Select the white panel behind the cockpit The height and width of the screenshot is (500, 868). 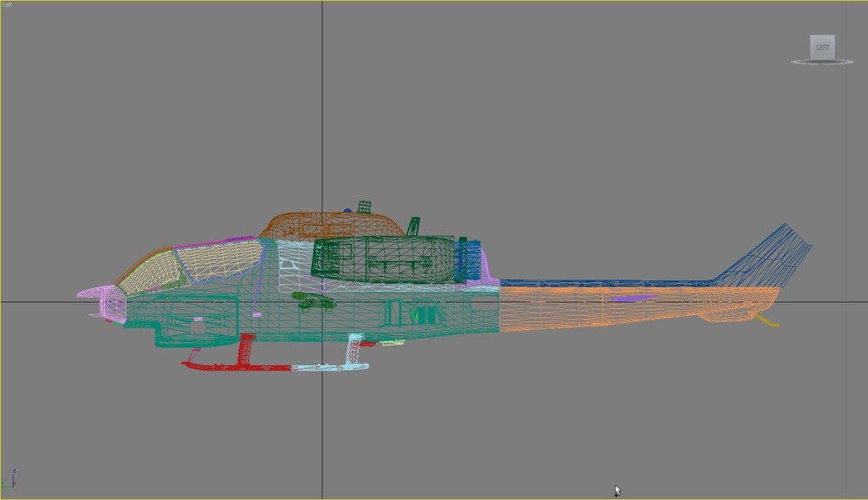[x=293, y=266]
